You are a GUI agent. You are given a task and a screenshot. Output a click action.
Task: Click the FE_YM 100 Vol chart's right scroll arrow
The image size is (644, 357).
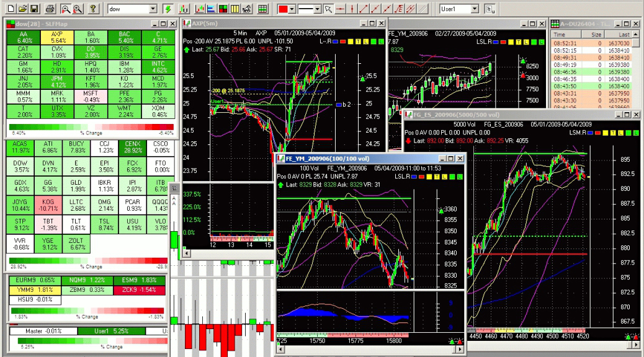[460, 350]
